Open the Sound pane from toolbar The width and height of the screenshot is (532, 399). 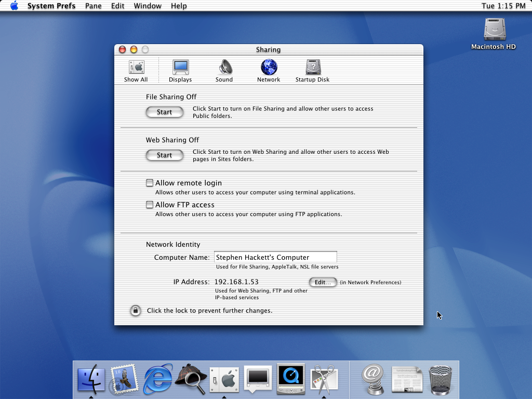[224, 71]
